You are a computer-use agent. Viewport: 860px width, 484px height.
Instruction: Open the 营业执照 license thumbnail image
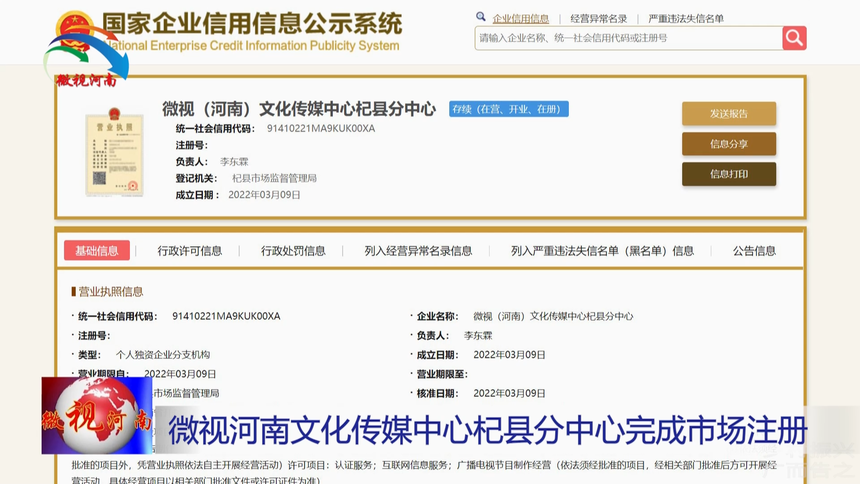click(114, 152)
